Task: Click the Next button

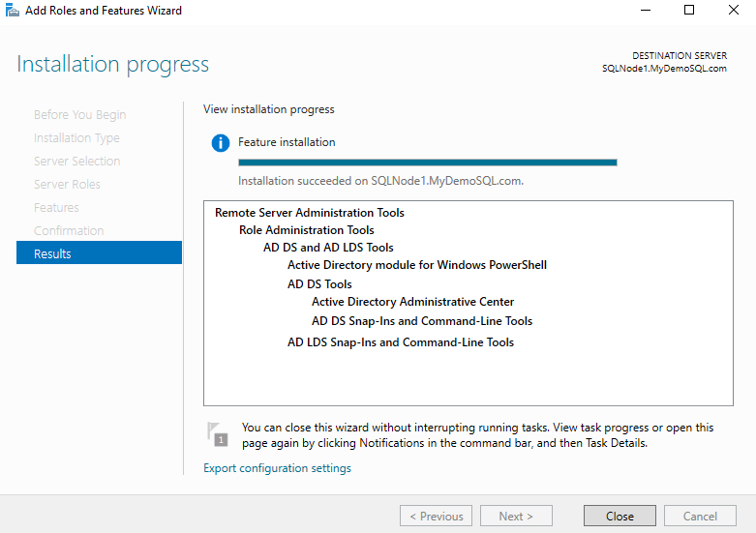Action: click(x=516, y=517)
